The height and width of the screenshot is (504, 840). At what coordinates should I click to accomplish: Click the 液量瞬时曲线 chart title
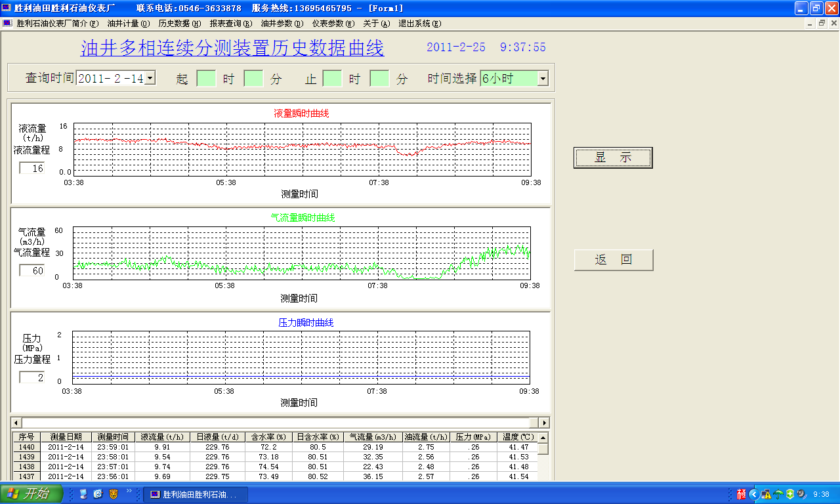tap(301, 114)
